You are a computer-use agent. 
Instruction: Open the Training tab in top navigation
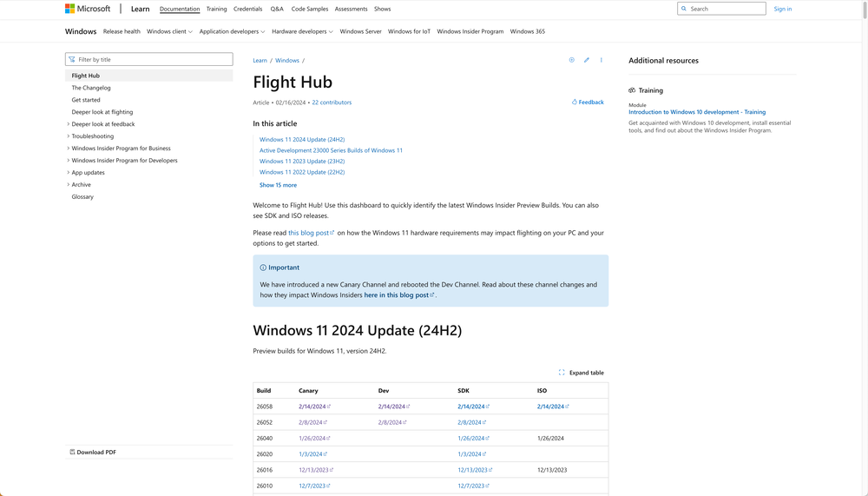[216, 9]
